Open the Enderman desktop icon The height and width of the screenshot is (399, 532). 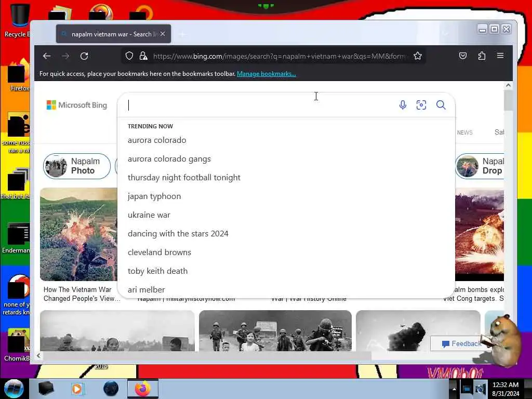16,238
